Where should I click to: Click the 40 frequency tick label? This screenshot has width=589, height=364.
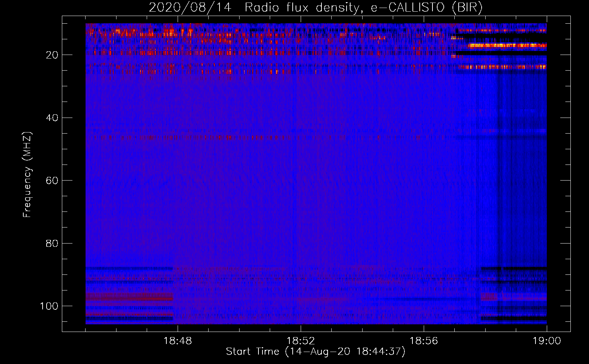(x=52, y=118)
